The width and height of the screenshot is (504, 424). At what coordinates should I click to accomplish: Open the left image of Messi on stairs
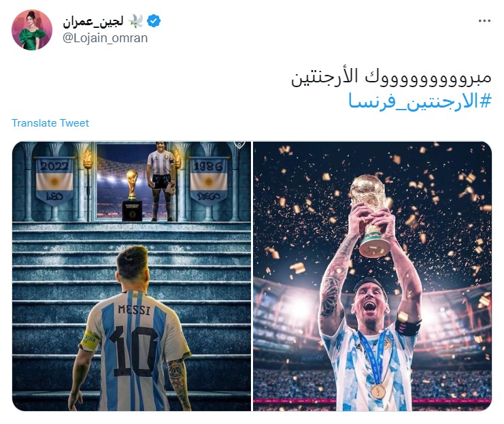[x=131, y=276]
